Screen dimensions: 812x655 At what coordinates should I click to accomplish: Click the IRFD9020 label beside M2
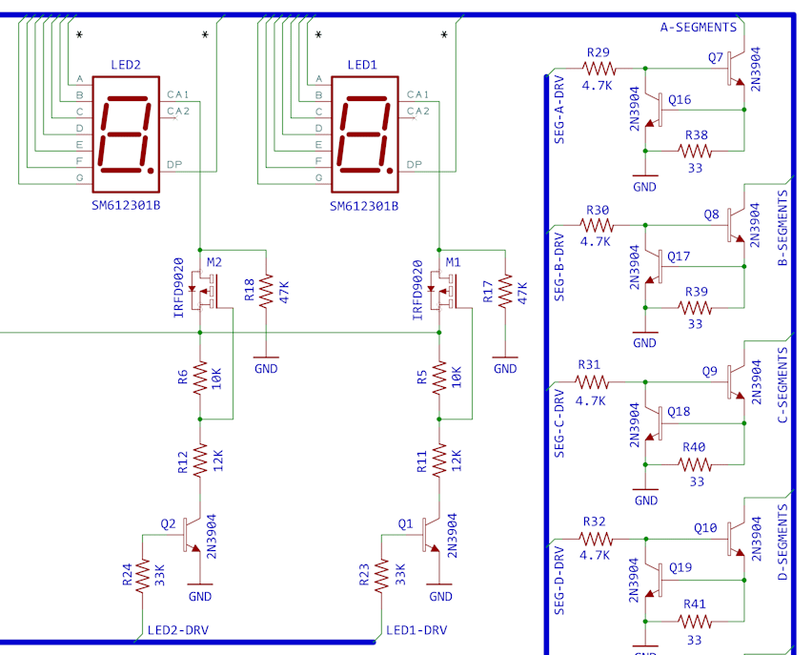[178, 288]
